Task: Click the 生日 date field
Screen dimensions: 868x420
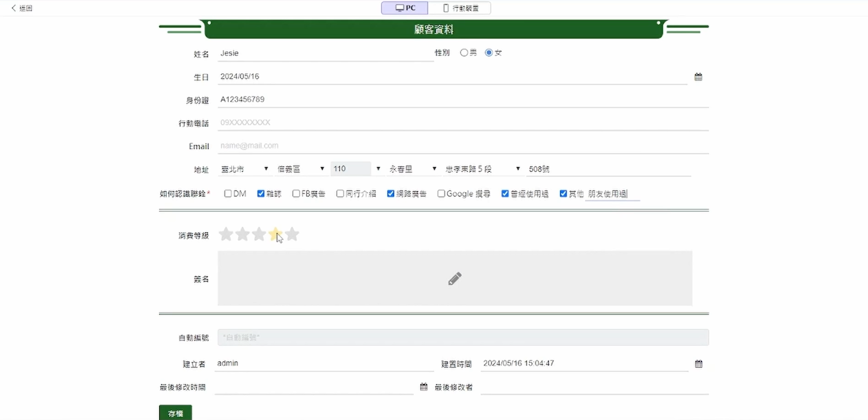Action: (453, 77)
